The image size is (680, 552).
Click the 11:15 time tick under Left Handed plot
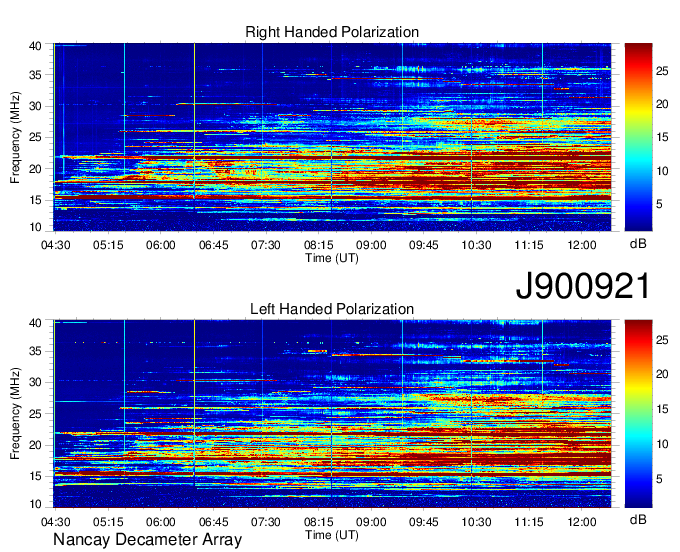point(529,522)
